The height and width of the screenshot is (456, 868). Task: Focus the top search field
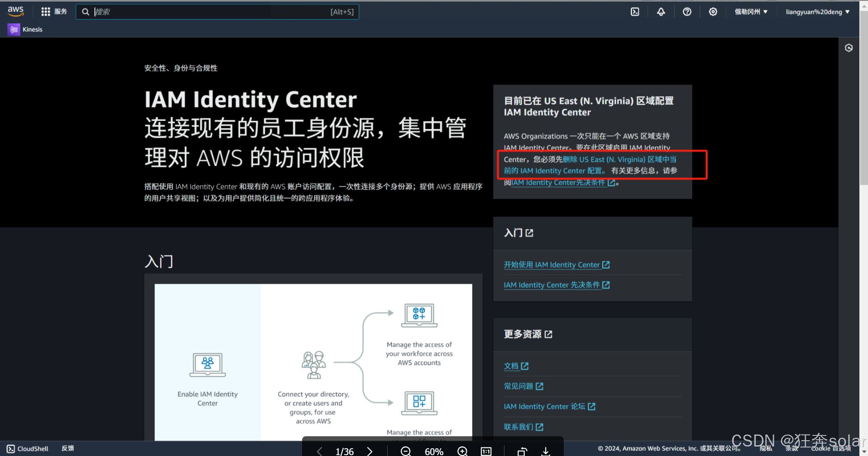(217, 12)
